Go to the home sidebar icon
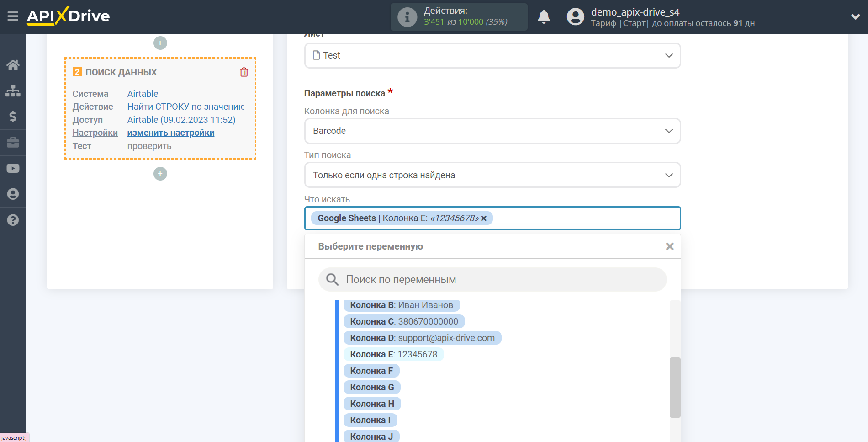868x442 pixels. [x=13, y=65]
